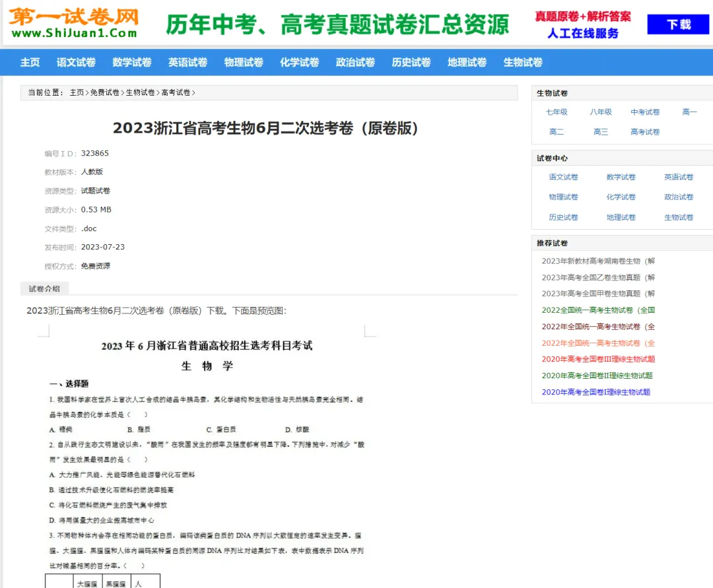Open 2020年高考全国卷II理综生物试题 link
This screenshot has width=713, height=588.
597,376
